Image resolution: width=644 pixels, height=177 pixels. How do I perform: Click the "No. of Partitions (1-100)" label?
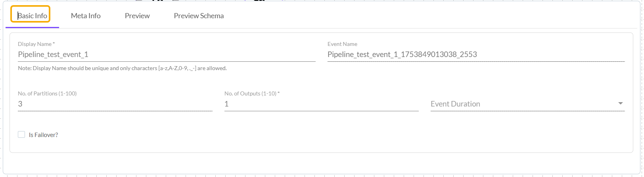tap(47, 93)
